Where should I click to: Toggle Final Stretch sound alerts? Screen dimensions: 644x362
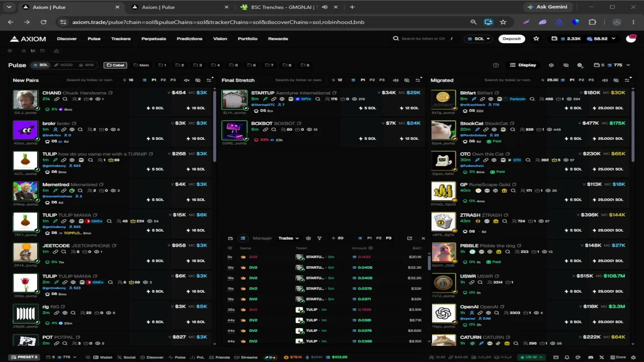point(395,80)
